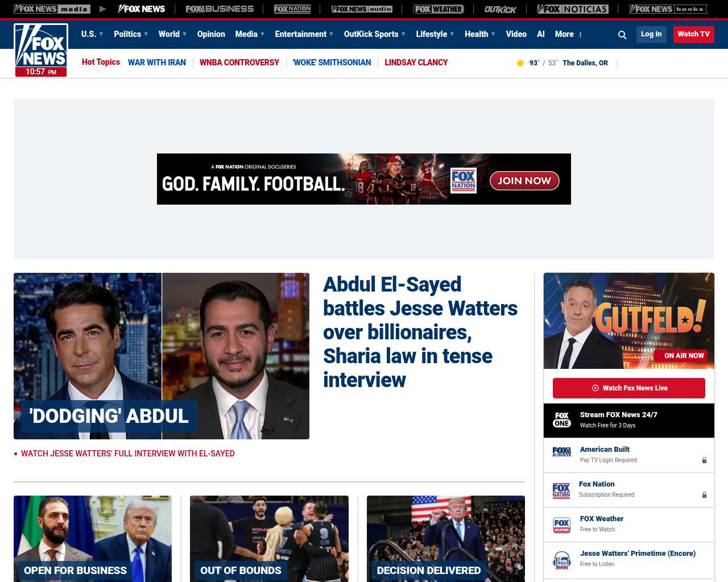This screenshot has height=582, width=728.
Task: Open Fox Nation logo in top bar
Action: pos(292,9)
